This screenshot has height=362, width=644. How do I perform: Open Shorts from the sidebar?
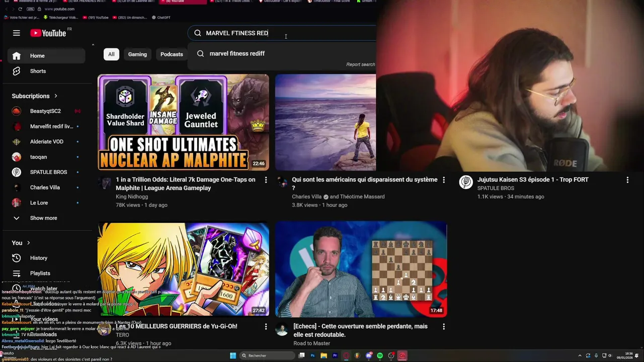[x=46, y=71]
